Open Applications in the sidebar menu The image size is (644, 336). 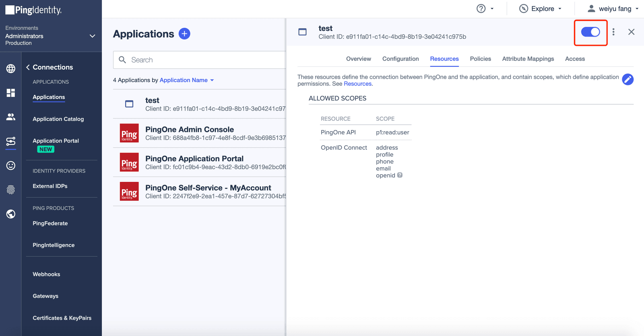(49, 97)
